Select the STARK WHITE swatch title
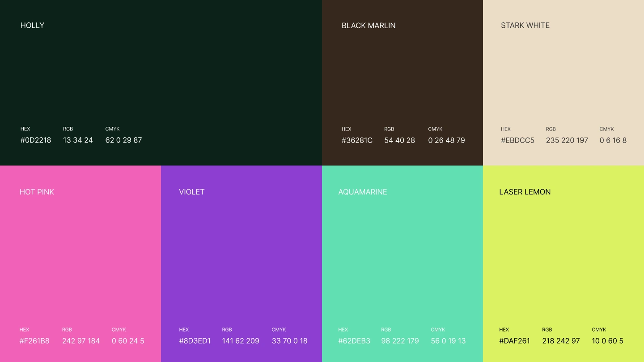The image size is (644, 362). pyautogui.click(x=525, y=25)
